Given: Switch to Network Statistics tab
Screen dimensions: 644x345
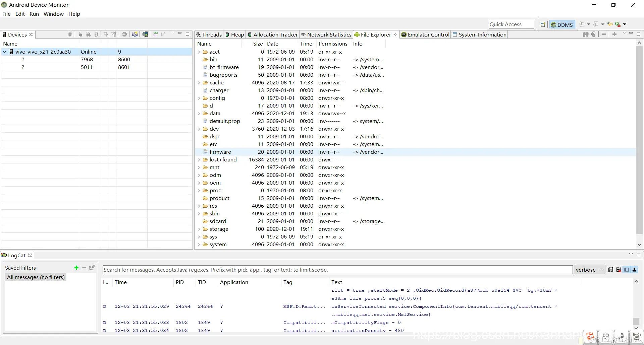Looking at the screenshot, I should coord(326,34).
